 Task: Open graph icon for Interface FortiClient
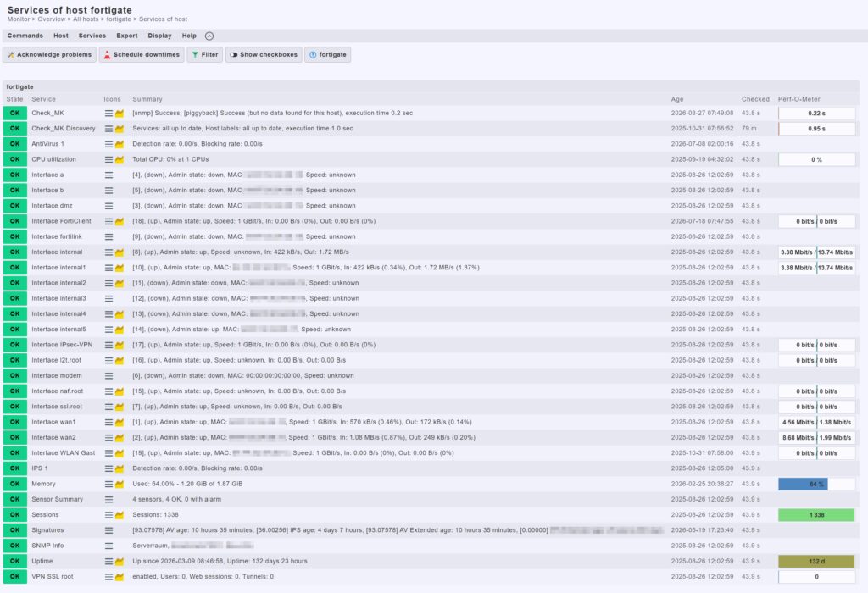click(x=120, y=221)
